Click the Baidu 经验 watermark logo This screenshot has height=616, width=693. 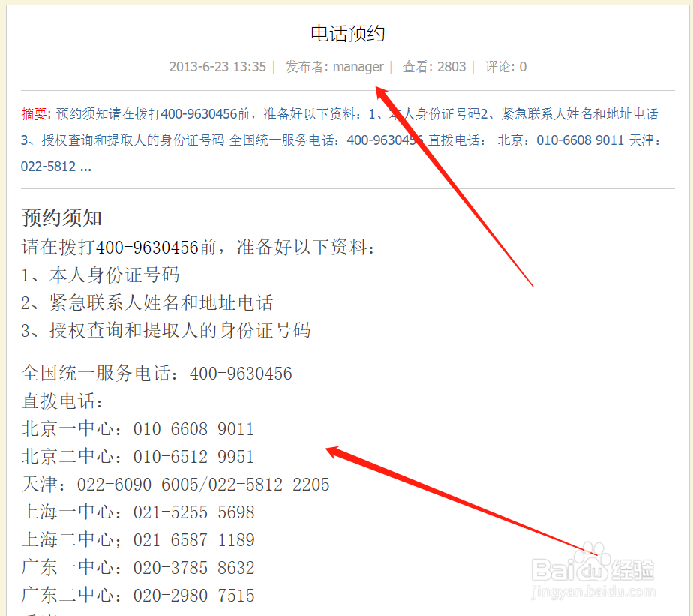coord(592,567)
